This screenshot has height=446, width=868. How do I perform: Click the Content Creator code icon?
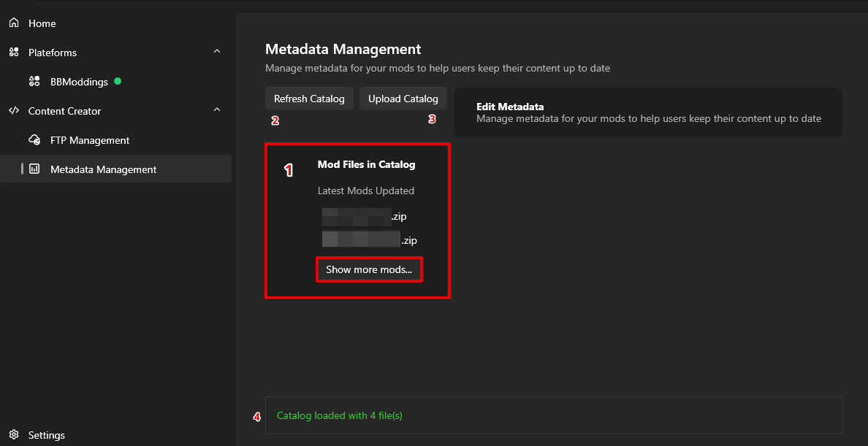coord(13,111)
